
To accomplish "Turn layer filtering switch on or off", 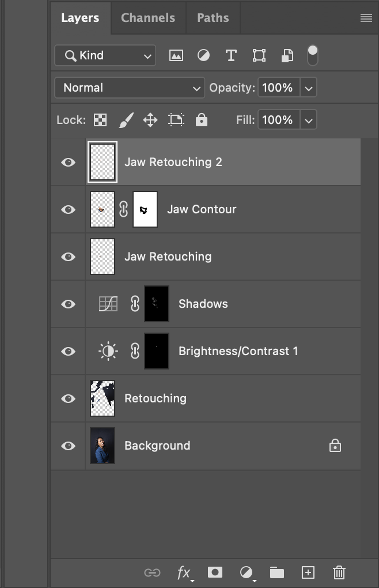I will point(312,55).
